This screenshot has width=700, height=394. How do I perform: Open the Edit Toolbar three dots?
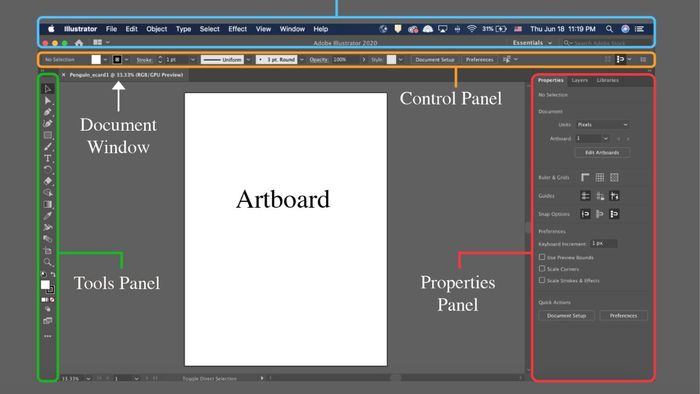pyautogui.click(x=48, y=336)
